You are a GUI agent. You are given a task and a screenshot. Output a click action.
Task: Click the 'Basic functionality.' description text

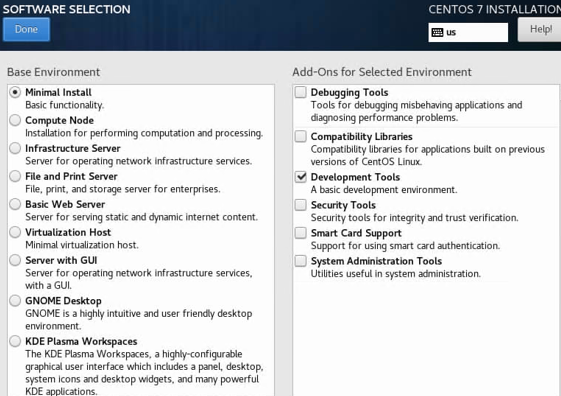64,105
